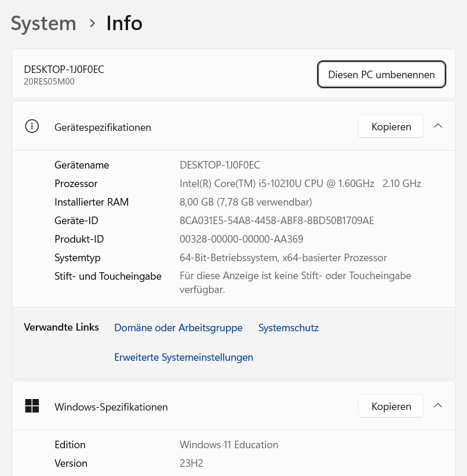
Task: Click the Windows 11 Education edition text
Action: point(229,445)
